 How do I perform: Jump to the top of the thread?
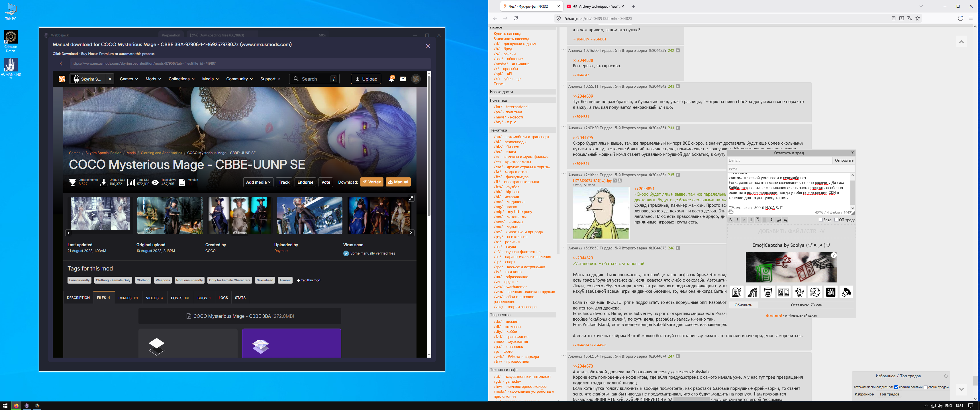click(961, 42)
